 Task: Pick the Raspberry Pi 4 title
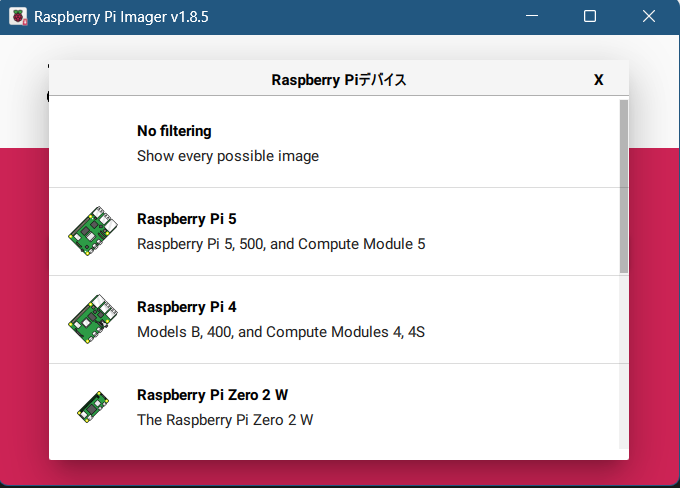point(186,307)
